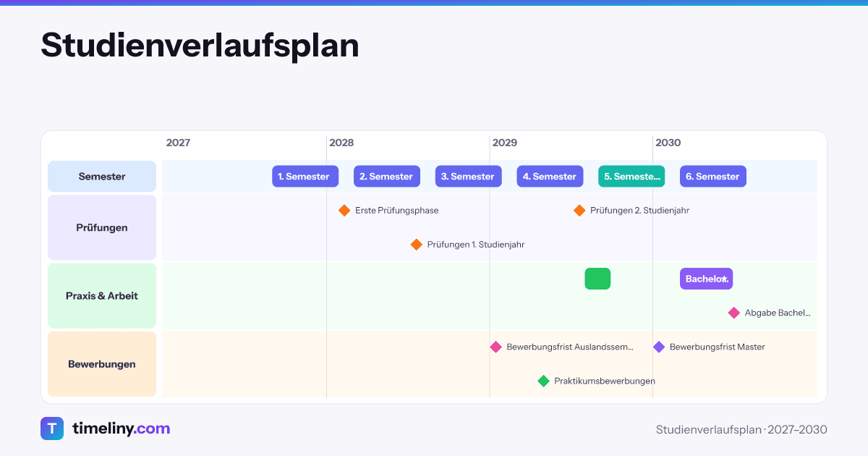Click the Bewerbungsfrist Master label text

[x=718, y=347]
